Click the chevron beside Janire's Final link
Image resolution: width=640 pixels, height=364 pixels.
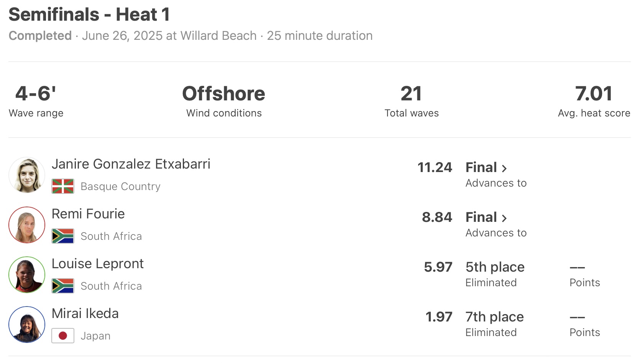click(504, 168)
